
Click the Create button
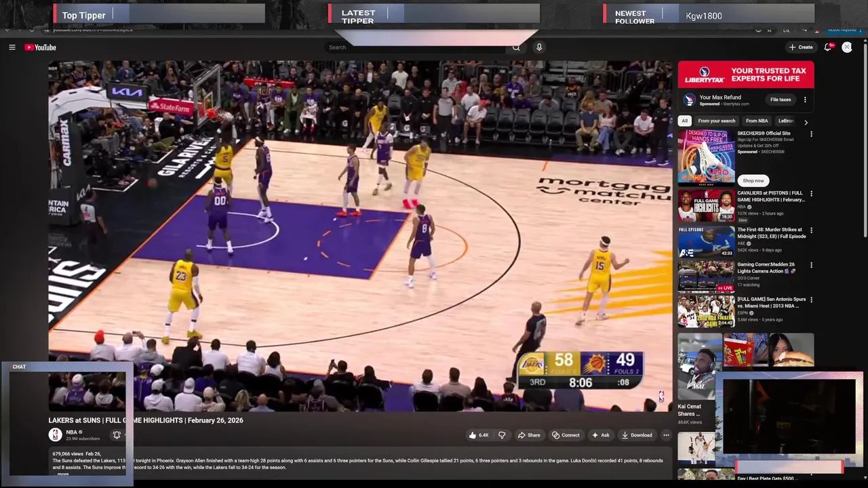[801, 47]
